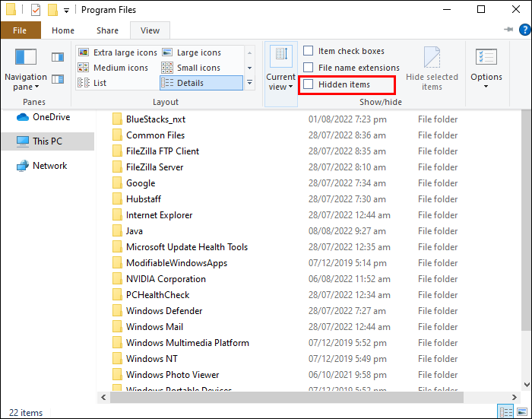Switch layout to Medium icons

pos(113,68)
